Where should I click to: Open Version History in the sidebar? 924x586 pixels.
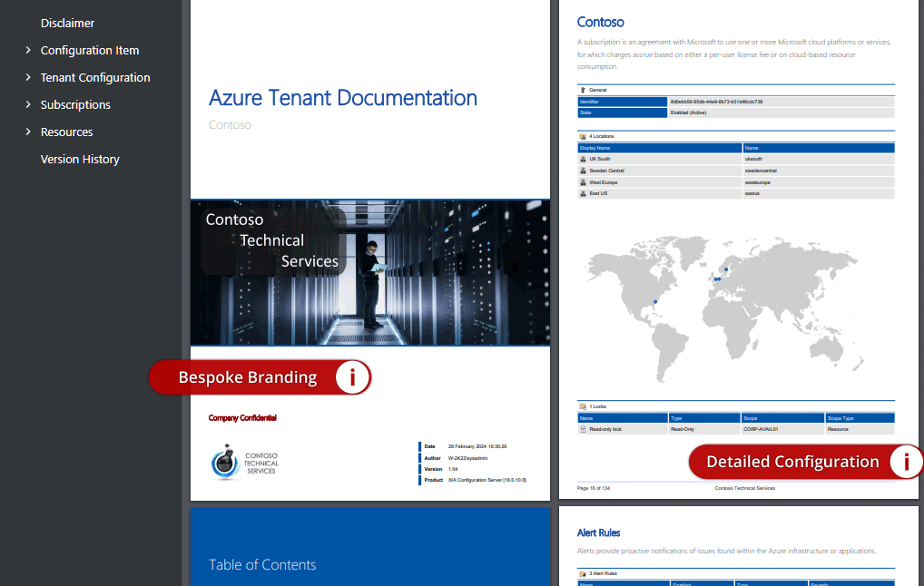tap(80, 159)
